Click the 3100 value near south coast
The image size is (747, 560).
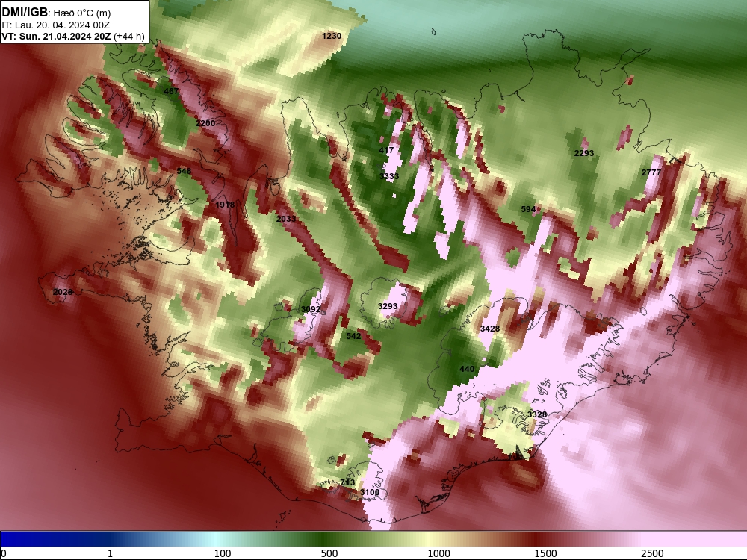tap(370, 492)
